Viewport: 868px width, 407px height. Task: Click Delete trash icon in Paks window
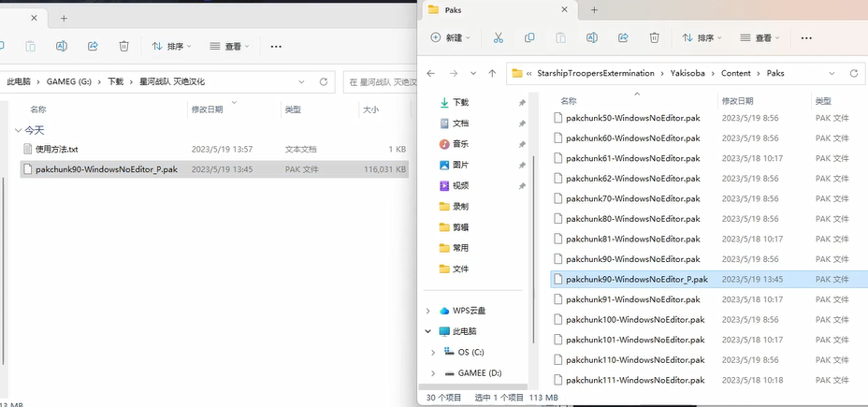click(654, 37)
